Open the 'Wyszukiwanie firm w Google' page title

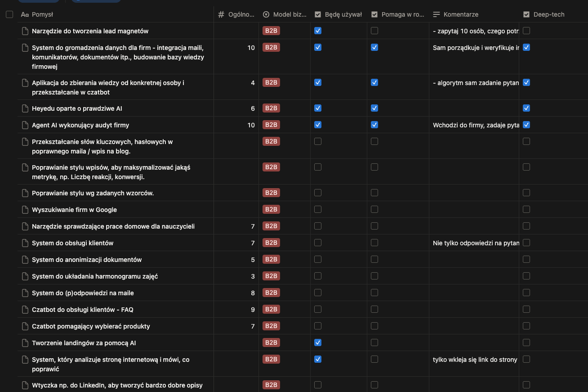pyautogui.click(x=74, y=210)
